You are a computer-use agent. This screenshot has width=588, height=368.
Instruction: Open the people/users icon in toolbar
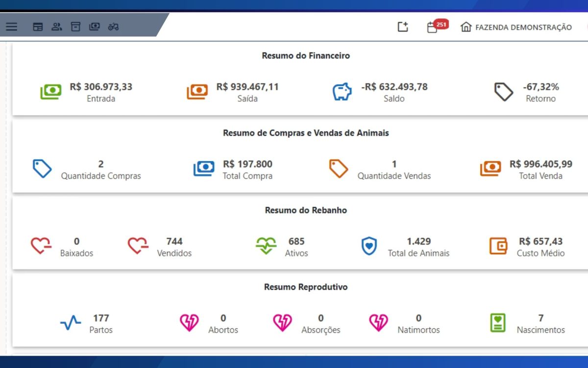point(57,26)
